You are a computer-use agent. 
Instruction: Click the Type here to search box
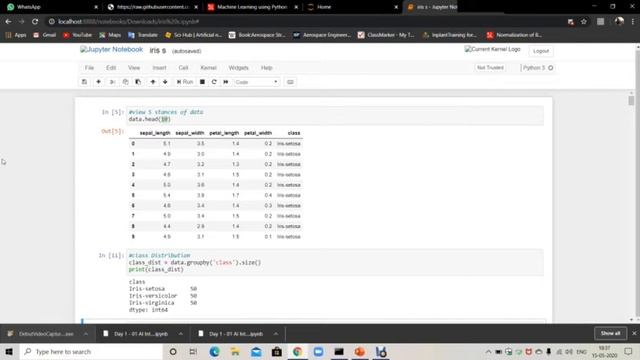coord(91,351)
